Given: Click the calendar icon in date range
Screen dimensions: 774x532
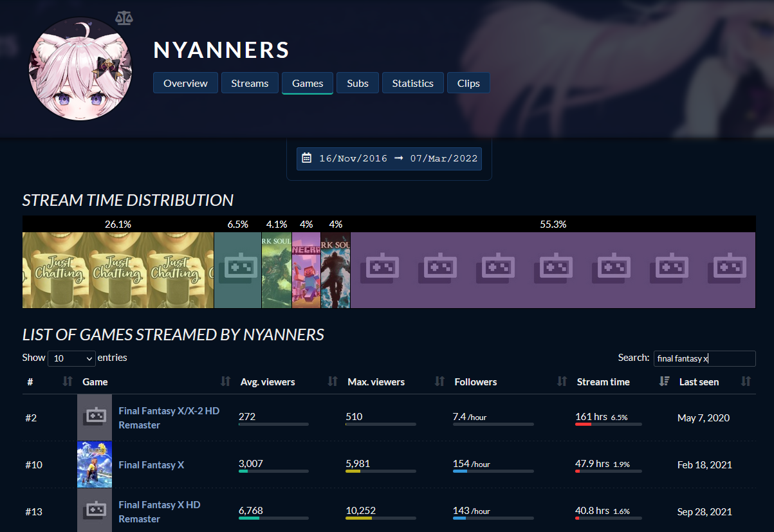Looking at the screenshot, I should coord(307,158).
